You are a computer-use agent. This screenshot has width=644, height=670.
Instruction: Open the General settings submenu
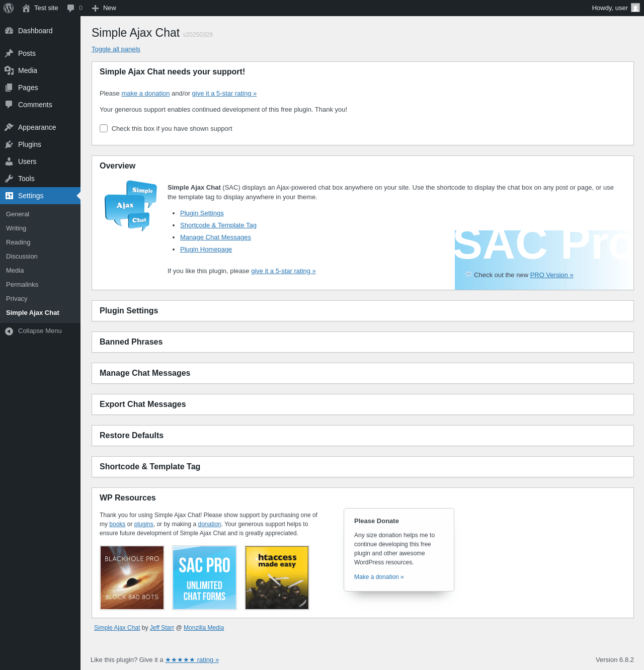pyautogui.click(x=18, y=214)
